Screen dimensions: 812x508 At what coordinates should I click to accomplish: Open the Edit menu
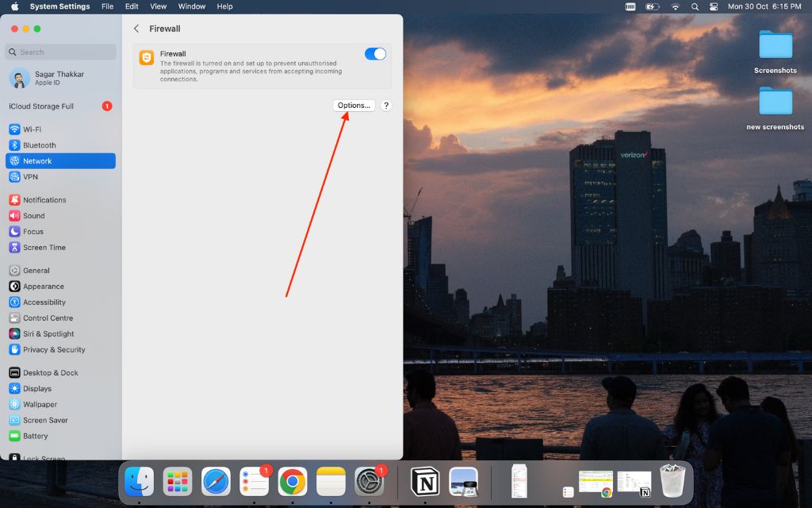[x=132, y=6]
